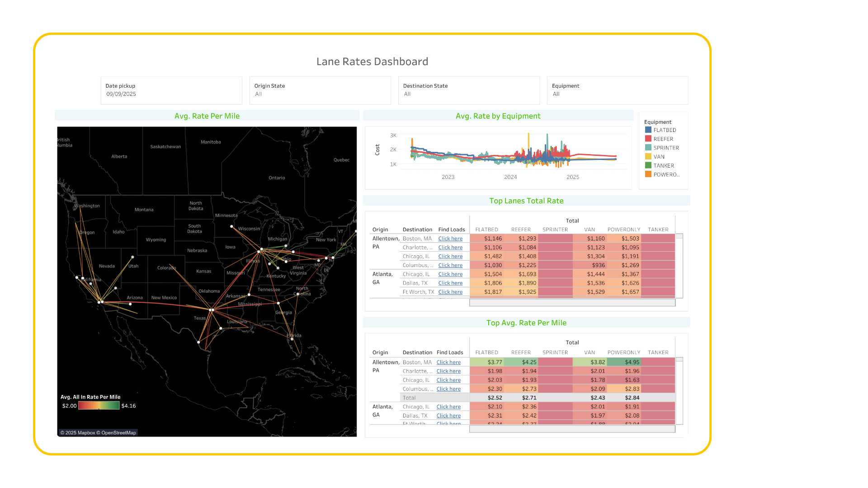Click the REEFER red legend swatch
868x488 pixels.
coord(648,139)
